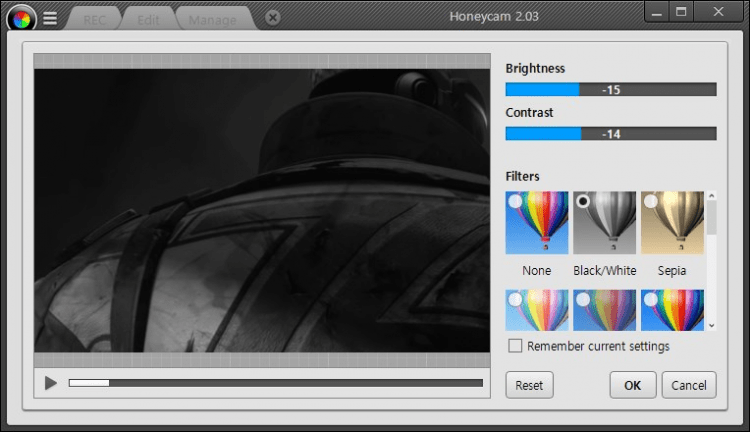The image size is (750, 432).
Task: Switch to the REC tab
Action: coord(93,19)
